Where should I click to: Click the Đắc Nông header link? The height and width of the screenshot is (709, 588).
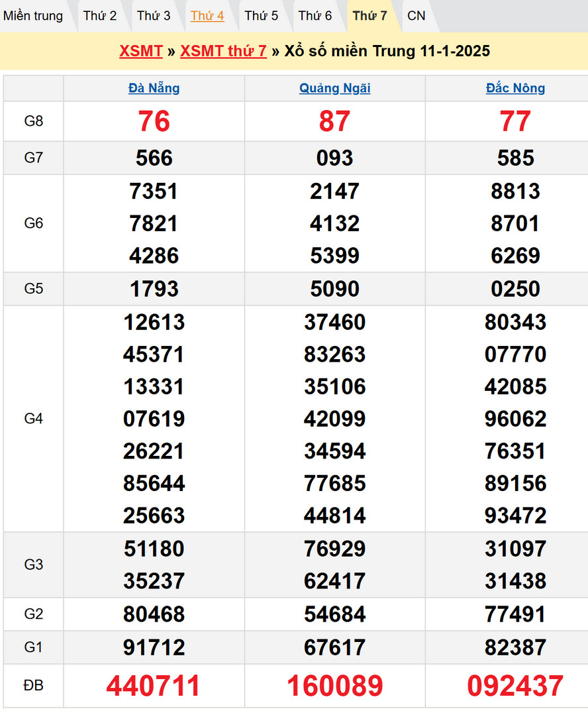515,88
